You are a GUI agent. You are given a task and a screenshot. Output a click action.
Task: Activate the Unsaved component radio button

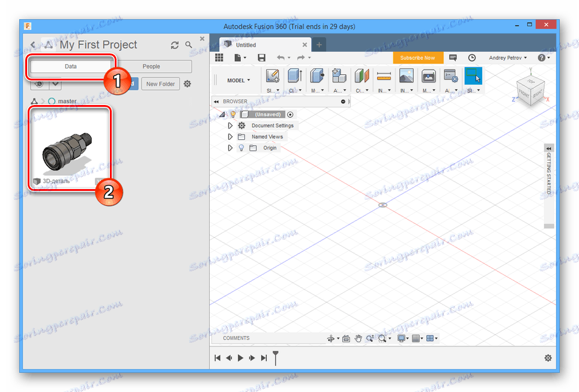pyautogui.click(x=290, y=115)
